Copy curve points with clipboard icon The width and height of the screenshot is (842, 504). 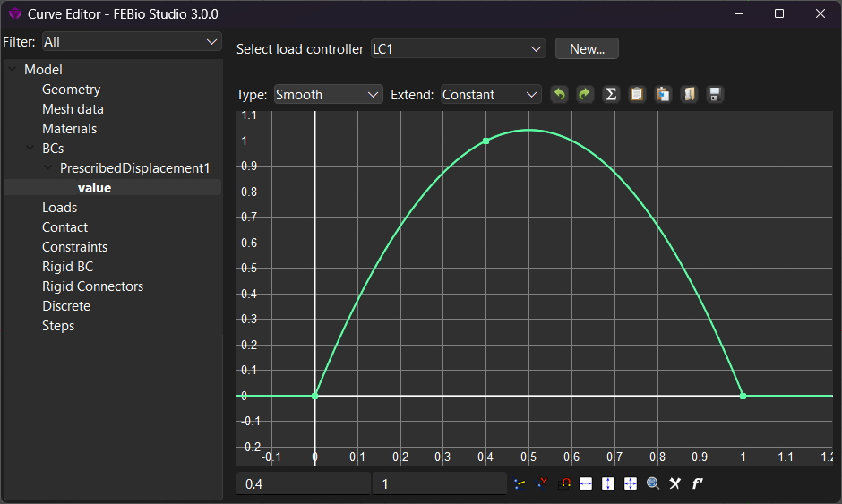tap(637, 95)
